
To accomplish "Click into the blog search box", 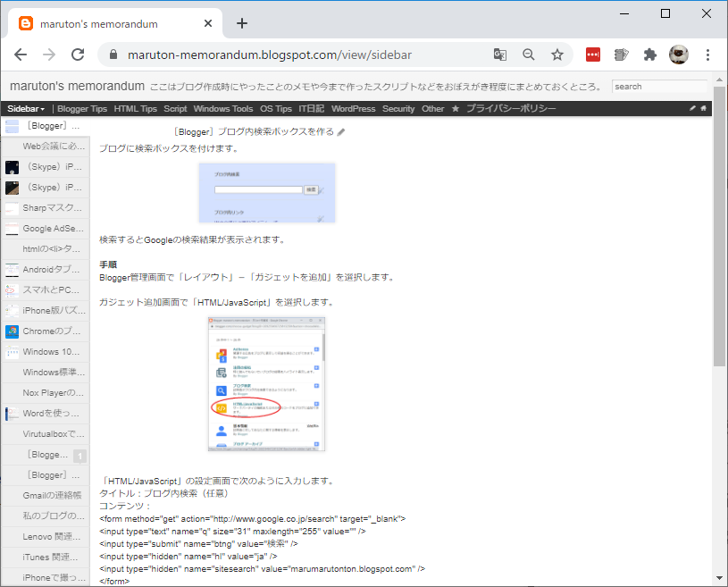I will [659, 87].
